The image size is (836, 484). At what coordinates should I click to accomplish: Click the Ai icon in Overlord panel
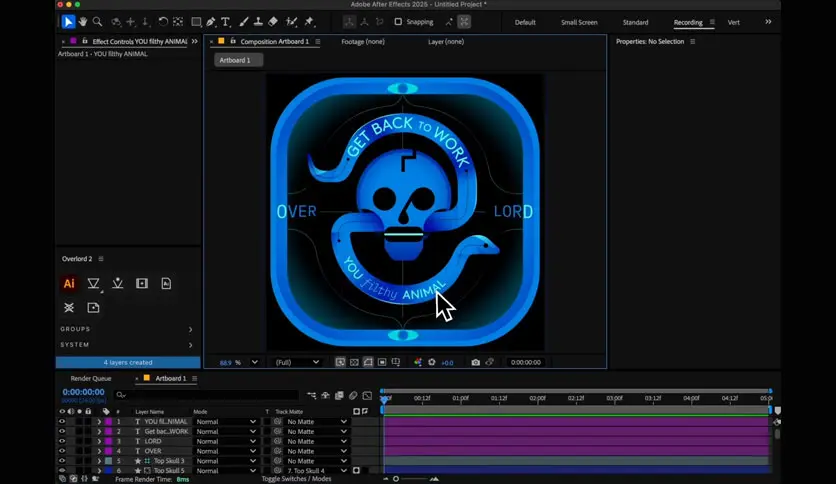point(69,284)
